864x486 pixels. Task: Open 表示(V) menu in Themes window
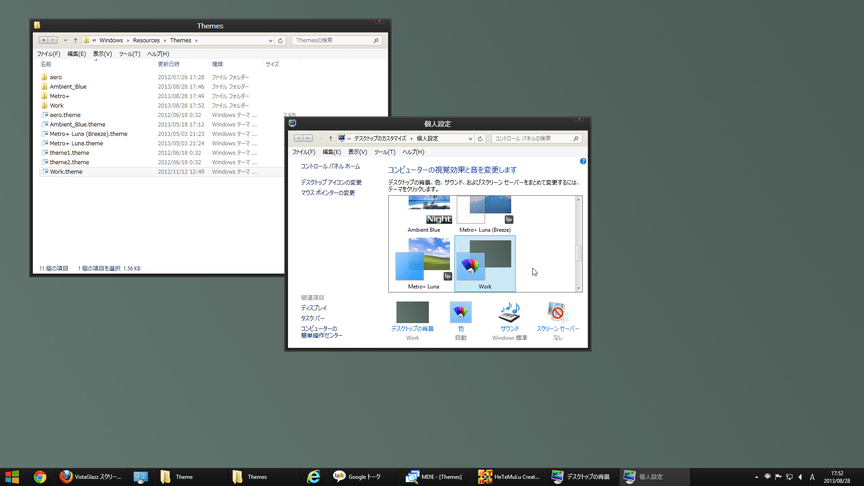(102, 54)
